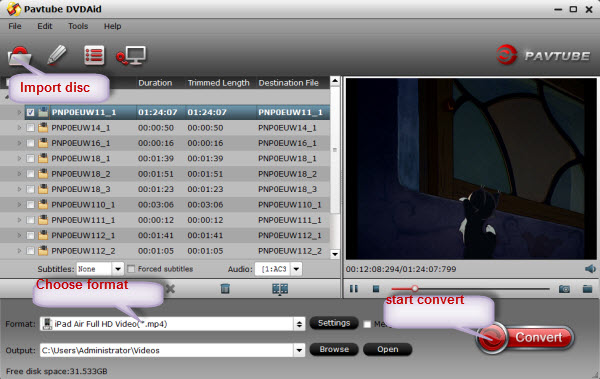Screen dimensions: 600x379
Task: Click the red list options icon
Action: click(94, 56)
